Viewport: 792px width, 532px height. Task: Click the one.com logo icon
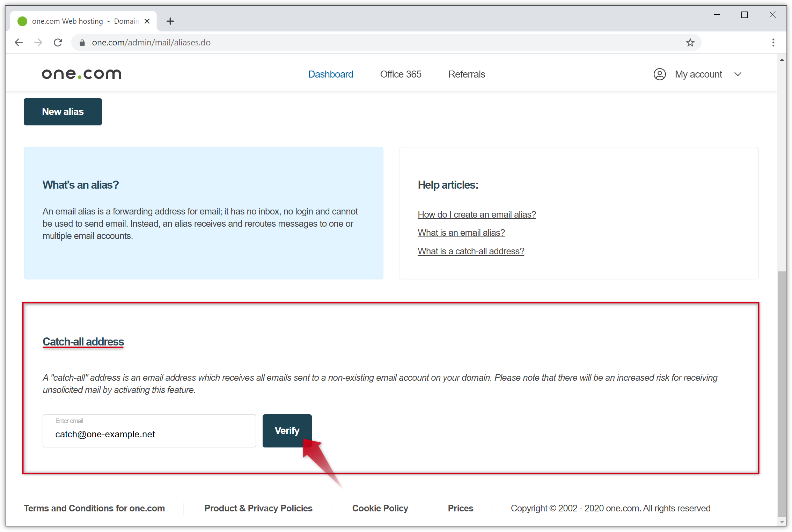(x=82, y=73)
